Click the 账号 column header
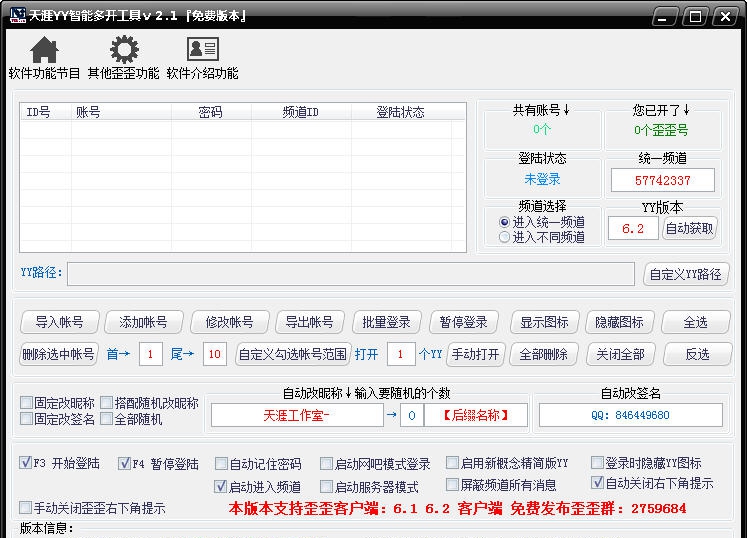The image size is (747, 538). [x=89, y=112]
